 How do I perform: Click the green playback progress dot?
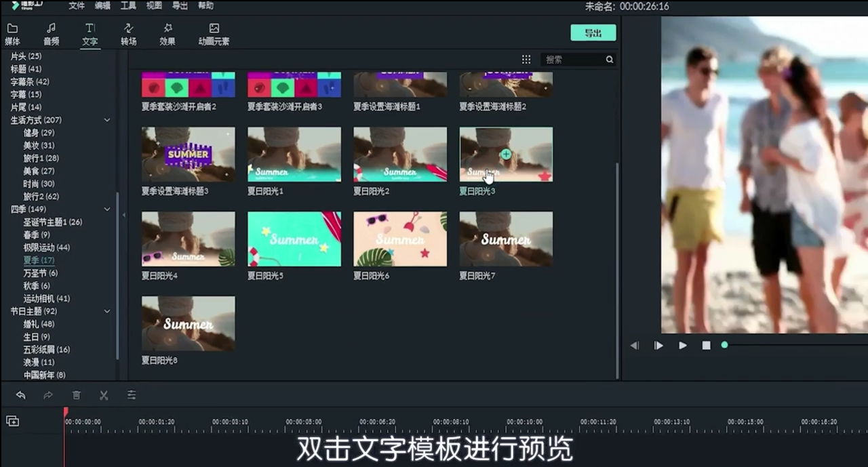coord(724,344)
